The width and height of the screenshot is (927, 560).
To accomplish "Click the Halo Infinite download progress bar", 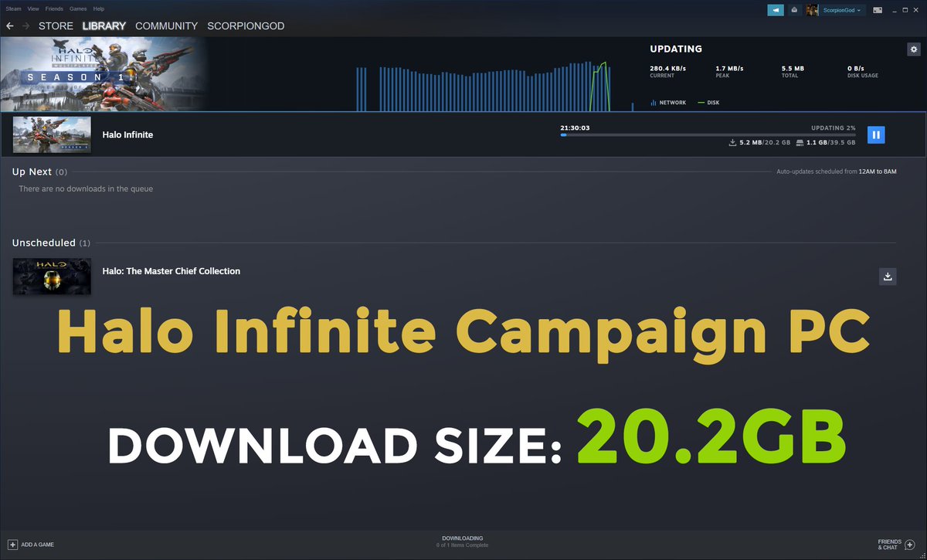I will 708,134.
